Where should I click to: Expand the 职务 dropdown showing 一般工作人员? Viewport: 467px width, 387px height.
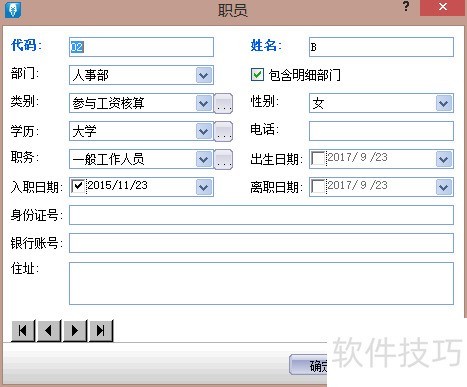point(204,159)
